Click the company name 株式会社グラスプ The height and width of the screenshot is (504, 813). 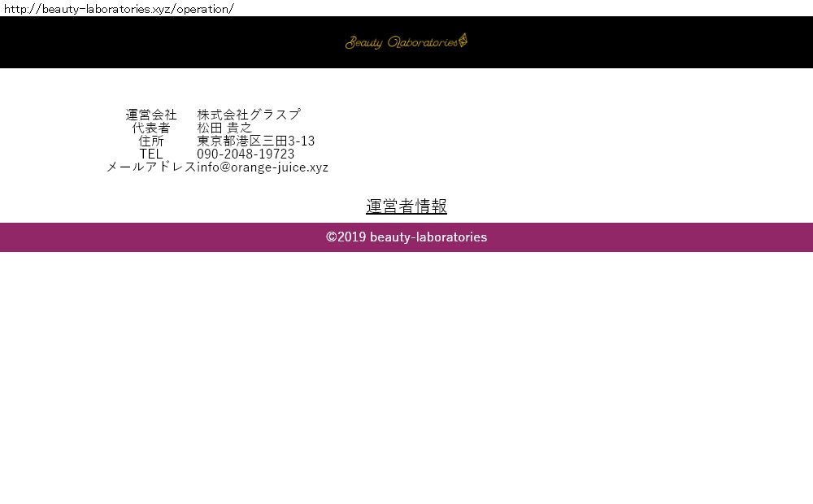click(x=248, y=115)
